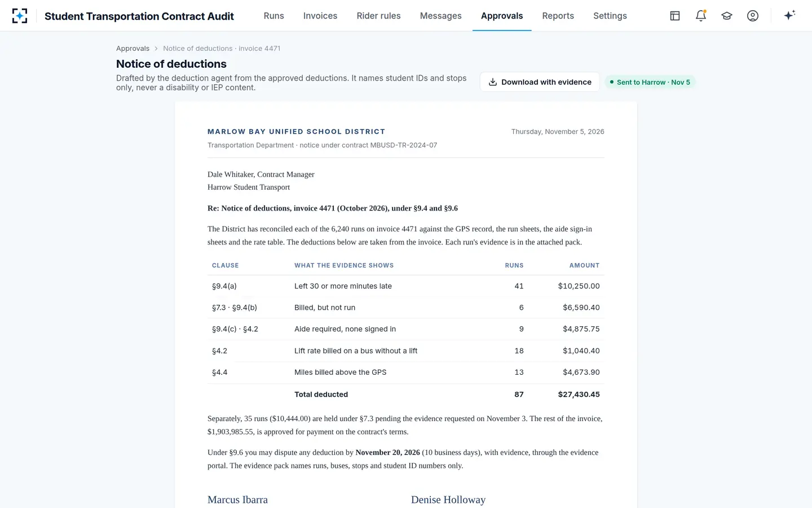Click the Denise Holloway signature
This screenshot has height=508, width=812.
(448, 500)
